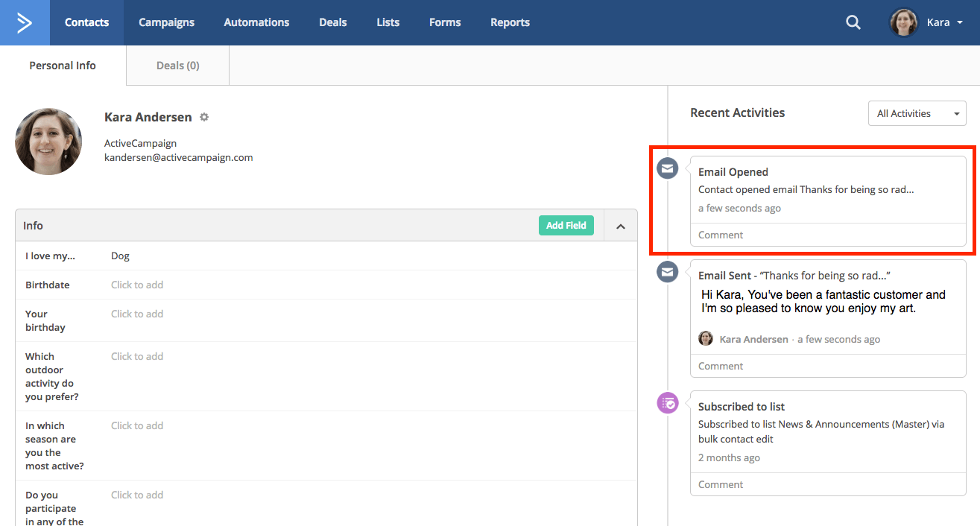Click to add a Birthdate value

click(x=137, y=285)
